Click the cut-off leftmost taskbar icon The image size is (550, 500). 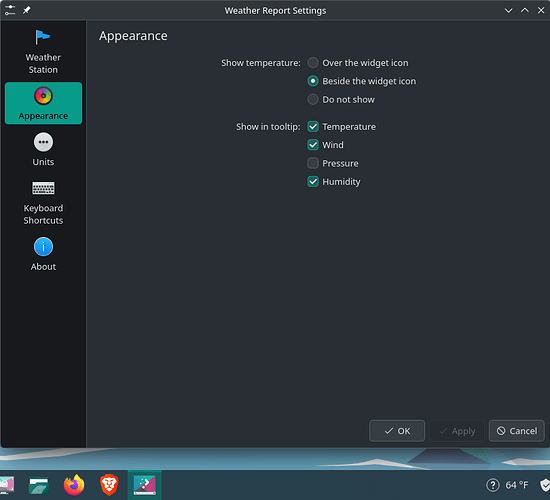coord(7,485)
